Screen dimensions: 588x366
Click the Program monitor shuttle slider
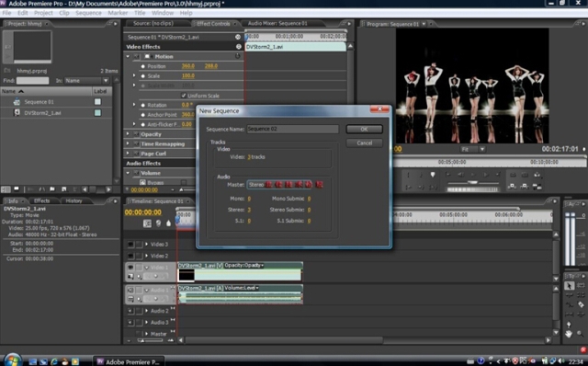(472, 183)
